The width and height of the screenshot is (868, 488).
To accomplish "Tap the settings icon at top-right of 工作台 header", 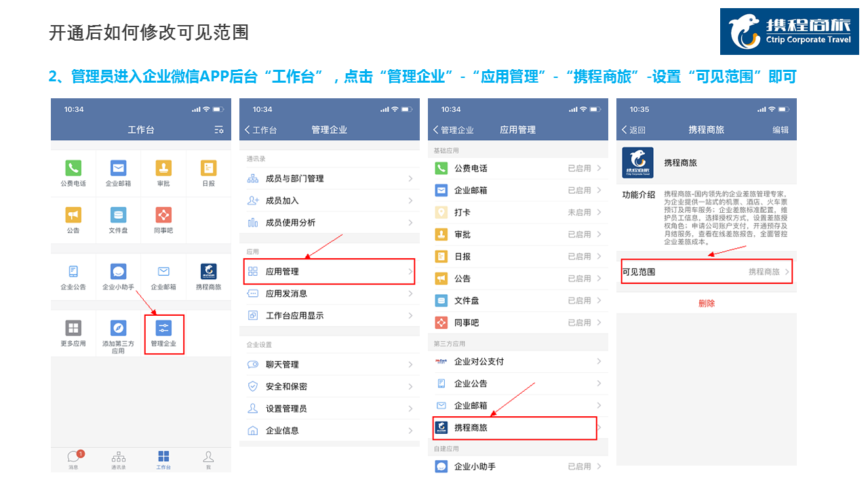I will point(218,129).
